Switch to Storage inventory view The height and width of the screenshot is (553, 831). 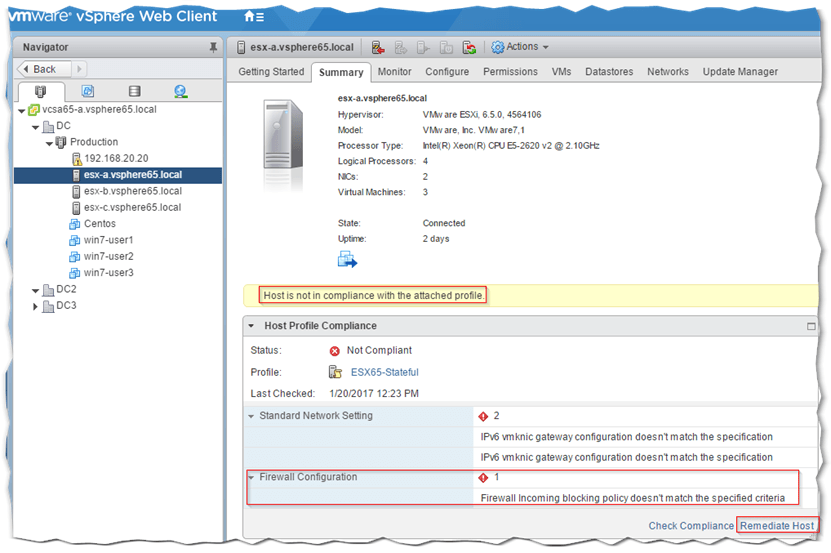(x=135, y=91)
